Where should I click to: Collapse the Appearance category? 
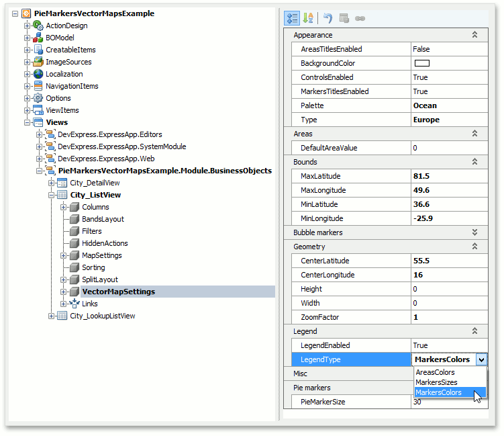click(474, 35)
